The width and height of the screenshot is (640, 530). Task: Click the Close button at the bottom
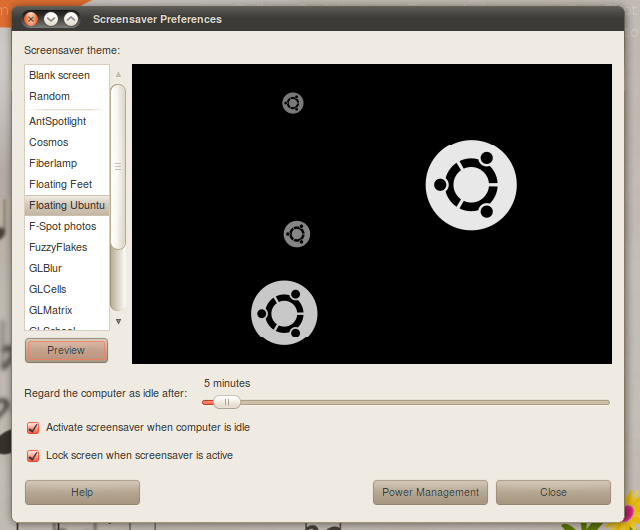click(x=553, y=492)
